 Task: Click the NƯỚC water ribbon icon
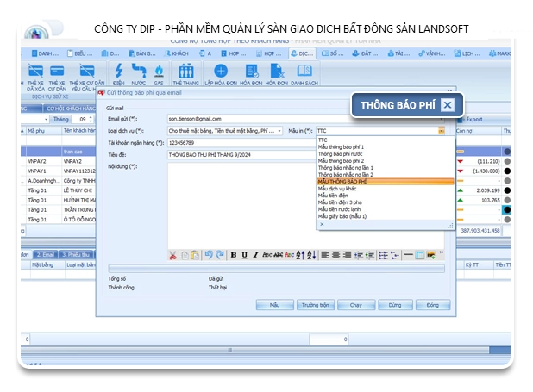(138, 72)
